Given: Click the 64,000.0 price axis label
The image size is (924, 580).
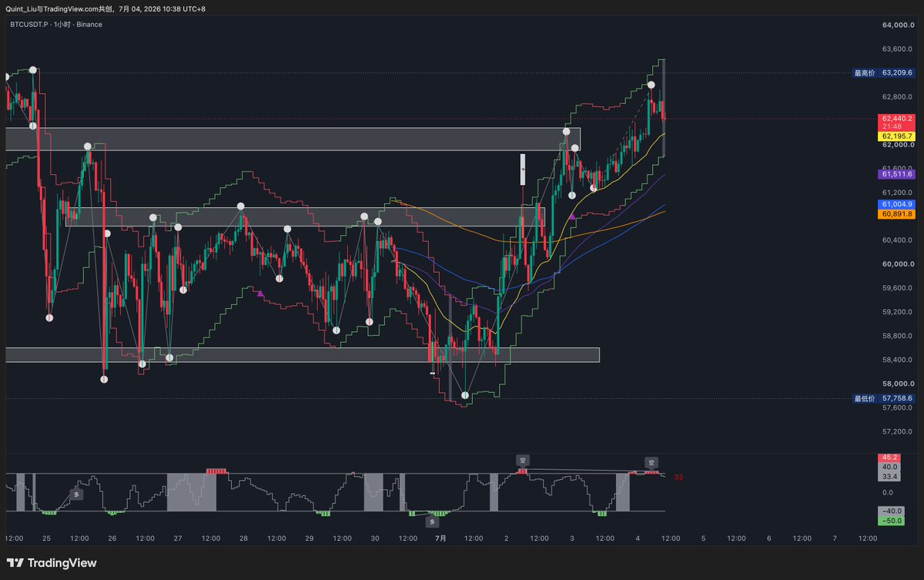Looking at the screenshot, I should 898,25.
